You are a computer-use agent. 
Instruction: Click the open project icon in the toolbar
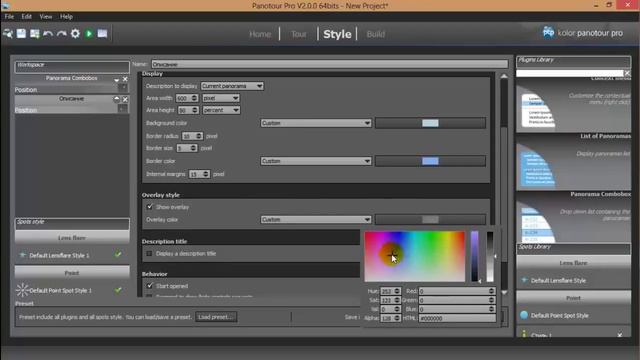coord(8,33)
